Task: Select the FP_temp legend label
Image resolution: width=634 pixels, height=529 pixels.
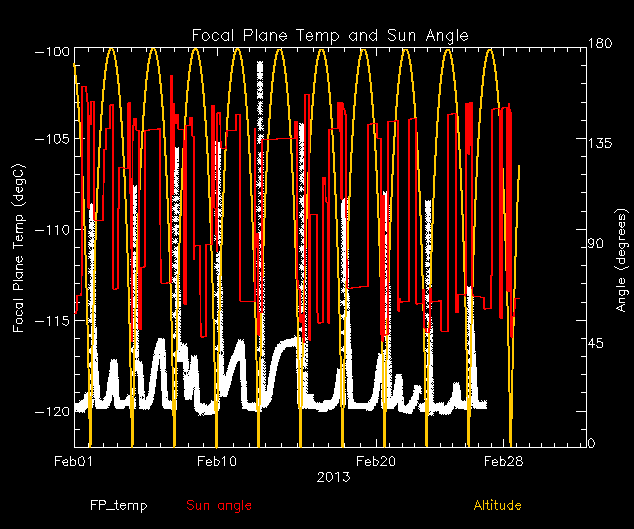Action: pyautogui.click(x=118, y=506)
